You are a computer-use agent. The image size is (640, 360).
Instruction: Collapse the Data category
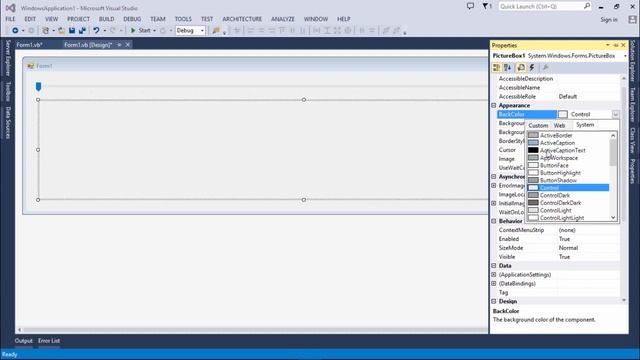[494, 266]
